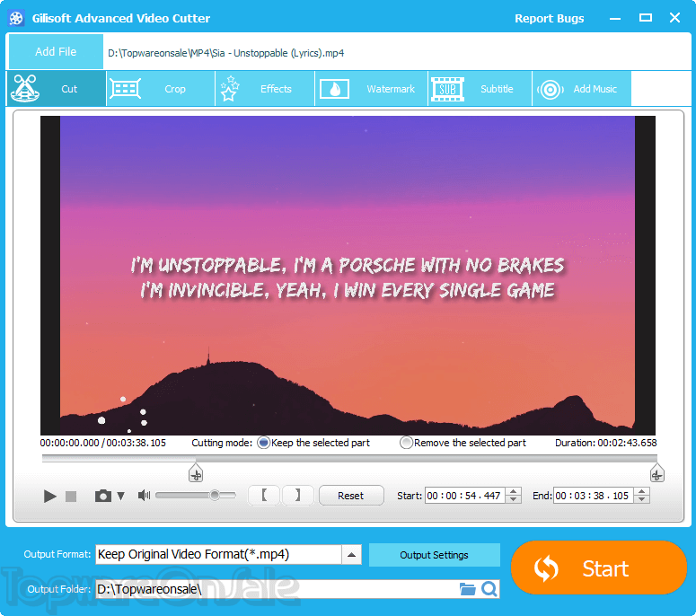This screenshot has height=616, width=696.
Task: Click the Add Music speaker rings icon
Action: tap(551, 90)
